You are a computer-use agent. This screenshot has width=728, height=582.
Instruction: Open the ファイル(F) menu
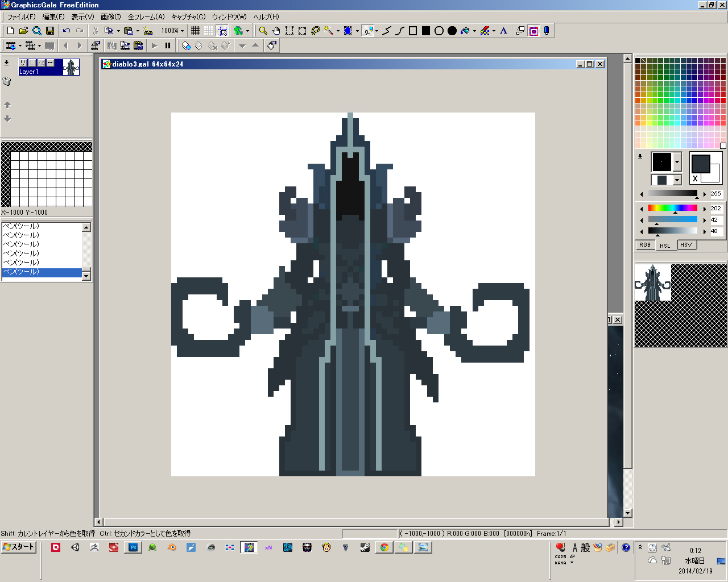21,16
